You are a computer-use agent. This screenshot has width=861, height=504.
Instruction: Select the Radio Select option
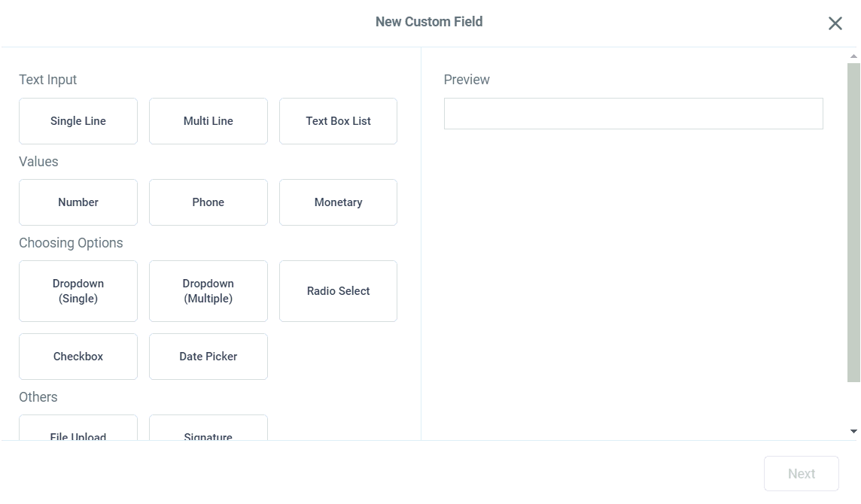[338, 290]
